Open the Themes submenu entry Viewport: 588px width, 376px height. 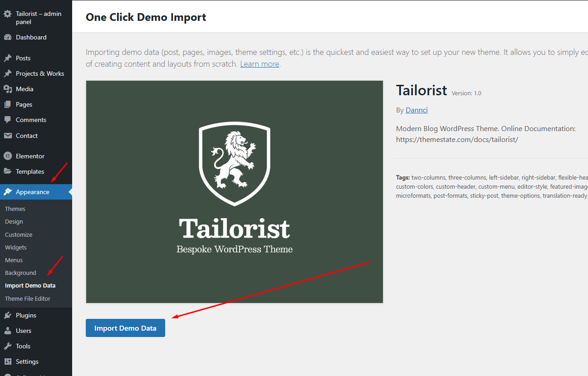(x=15, y=209)
